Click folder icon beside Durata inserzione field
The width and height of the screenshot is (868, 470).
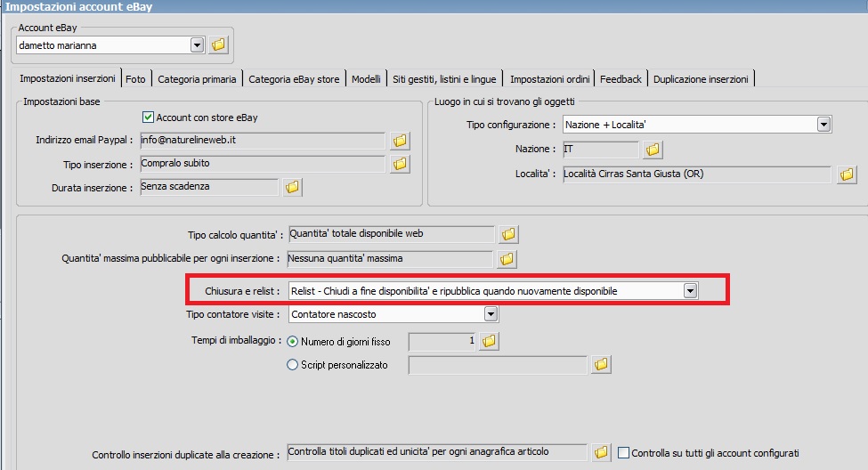(292, 187)
